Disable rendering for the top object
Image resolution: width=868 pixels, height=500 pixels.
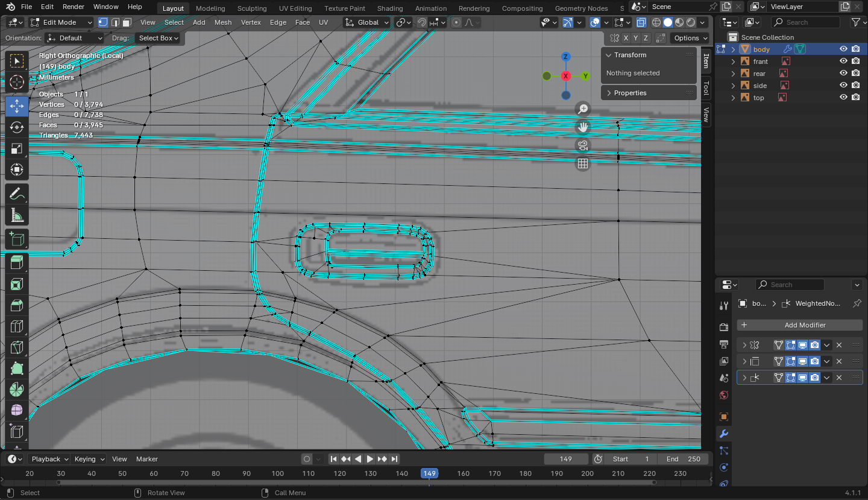[x=856, y=98]
